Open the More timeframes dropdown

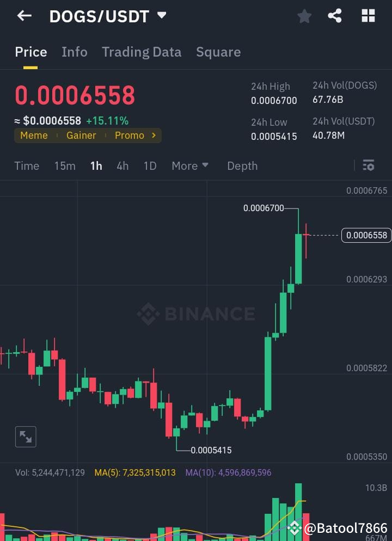(190, 166)
